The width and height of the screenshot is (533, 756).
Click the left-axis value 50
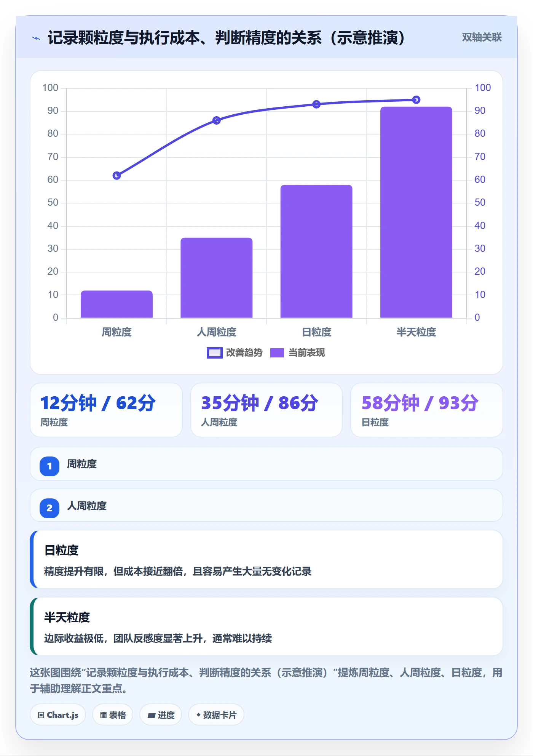[x=53, y=202]
